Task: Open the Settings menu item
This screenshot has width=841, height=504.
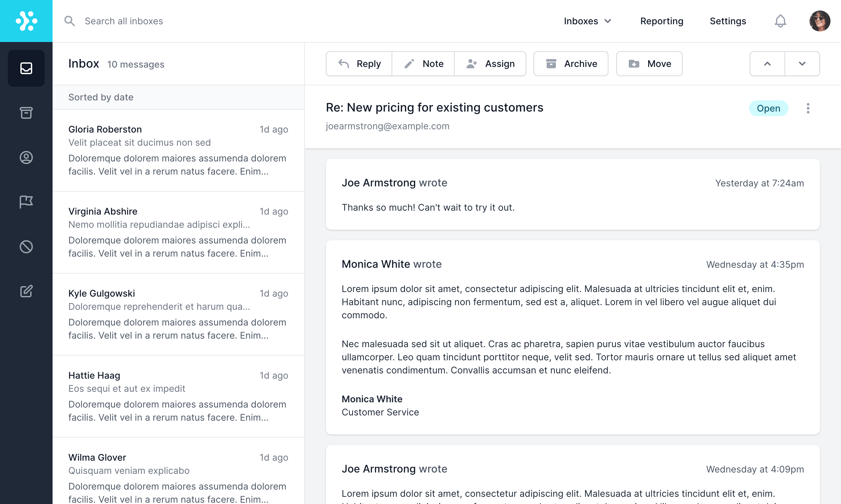Action: (x=727, y=21)
